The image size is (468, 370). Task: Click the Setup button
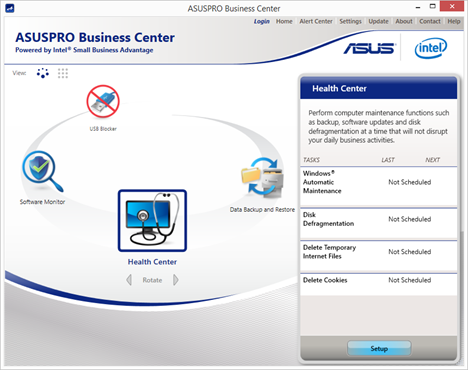379,349
